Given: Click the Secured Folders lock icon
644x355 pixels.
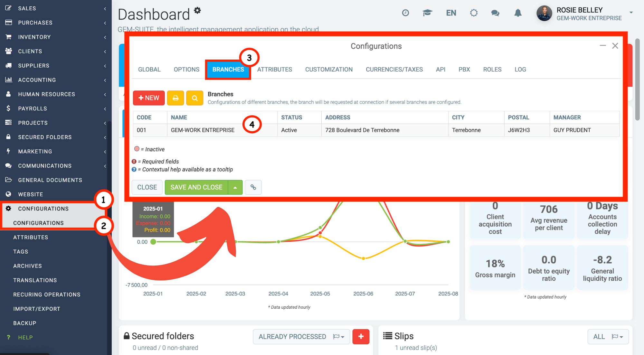Looking at the screenshot, I should click(9, 137).
